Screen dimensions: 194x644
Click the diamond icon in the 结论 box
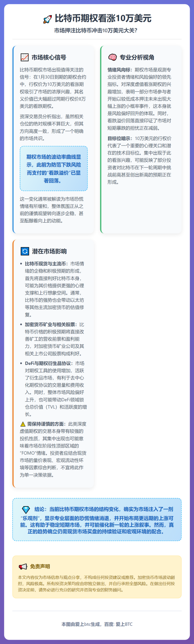coord(26,509)
